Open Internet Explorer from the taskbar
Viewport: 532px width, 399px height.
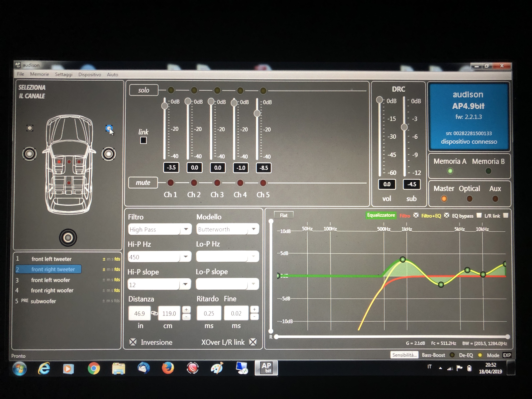[44, 368]
